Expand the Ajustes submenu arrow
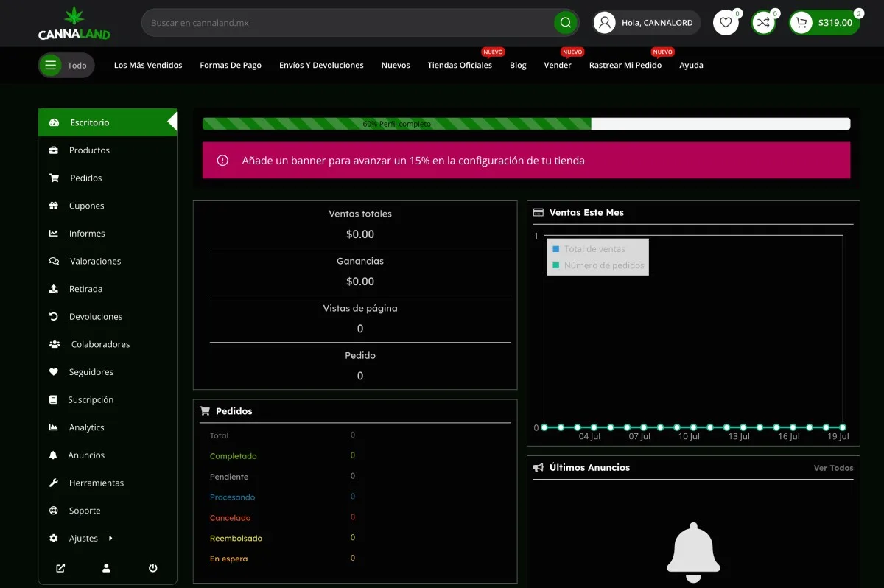884x588 pixels. 110,539
